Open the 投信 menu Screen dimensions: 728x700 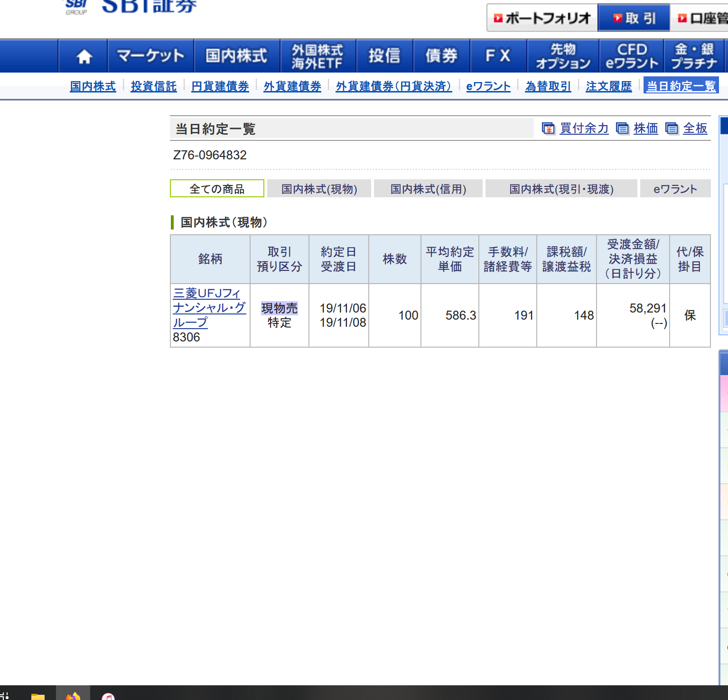click(x=384, y=56)
